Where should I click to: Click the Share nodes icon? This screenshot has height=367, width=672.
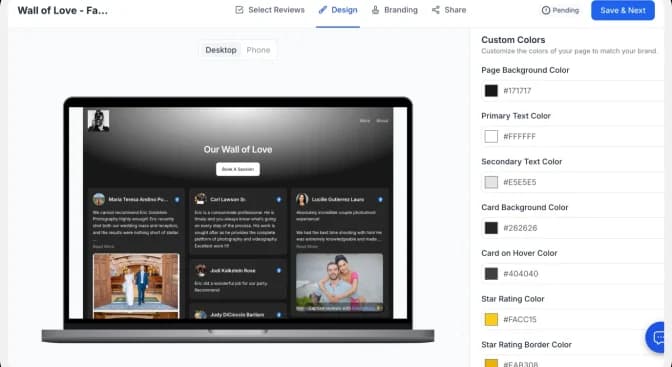coord(435,10)
